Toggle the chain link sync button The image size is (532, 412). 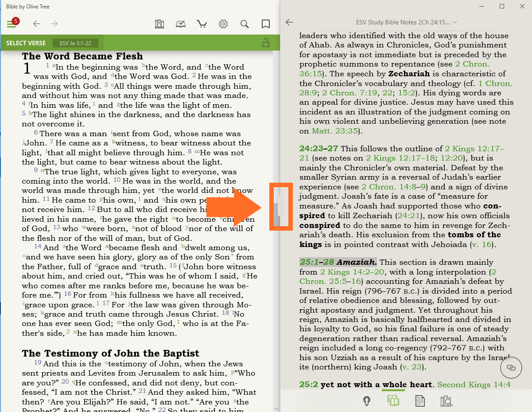click(x=511, y=368)
